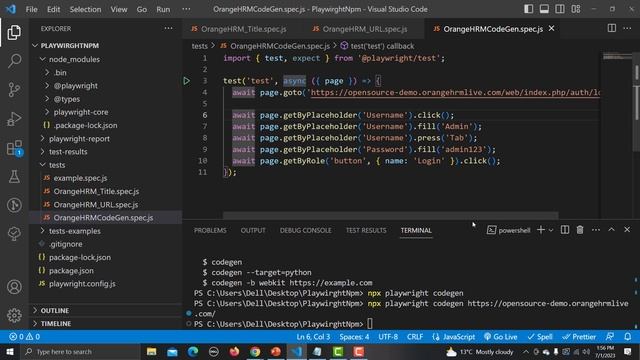Open Run and Debug view
Viewport: 640px width, 360px height.
pos(14,119)
